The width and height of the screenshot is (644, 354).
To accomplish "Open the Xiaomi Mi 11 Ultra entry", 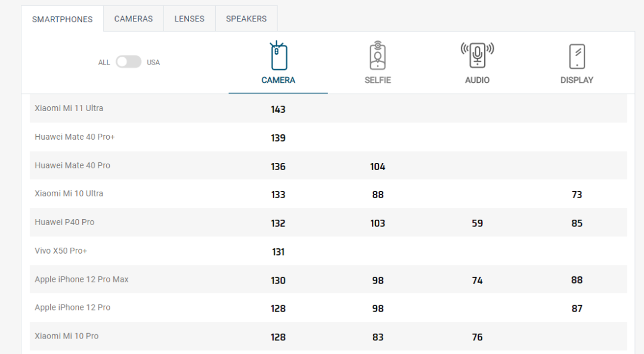I will (x=69, y=109).
